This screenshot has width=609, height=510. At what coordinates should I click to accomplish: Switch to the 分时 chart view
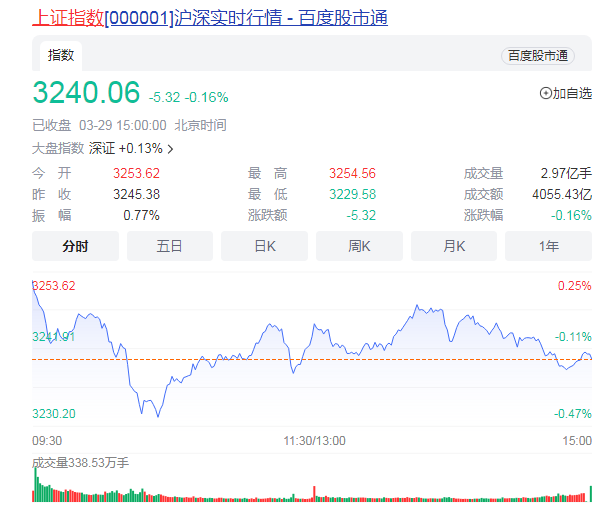[x=75, y=246]
